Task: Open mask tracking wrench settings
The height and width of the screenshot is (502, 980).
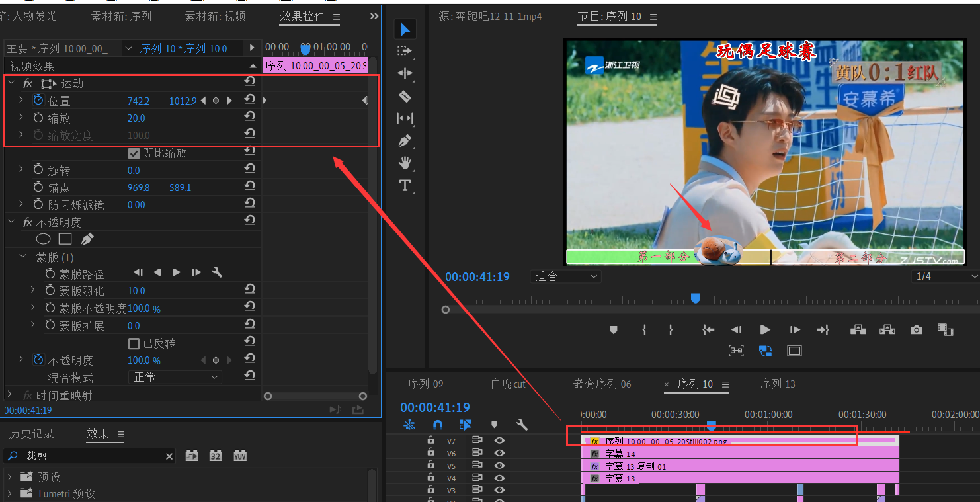Action: click(216, 272)
